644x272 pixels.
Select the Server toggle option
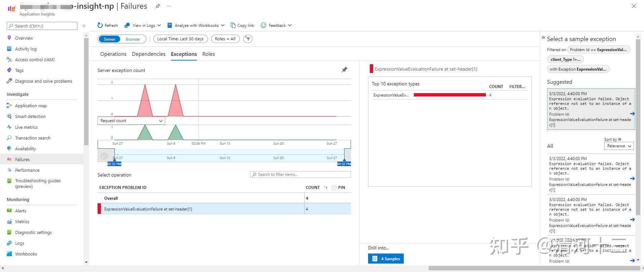coord(109,39)
